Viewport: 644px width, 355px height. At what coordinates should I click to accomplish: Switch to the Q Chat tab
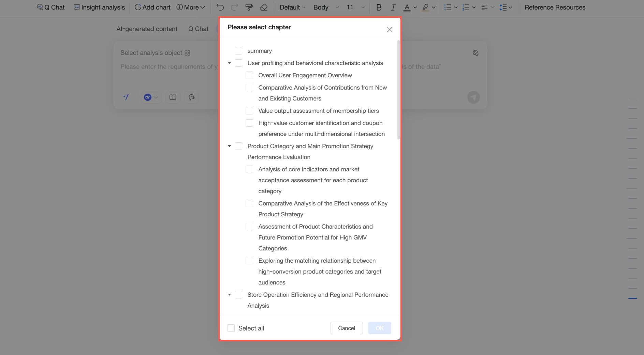(x=198, y=29)
